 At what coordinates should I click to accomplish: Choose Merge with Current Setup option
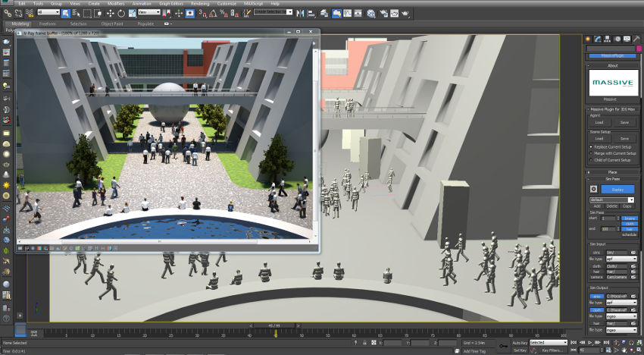(x=591, y=153)
